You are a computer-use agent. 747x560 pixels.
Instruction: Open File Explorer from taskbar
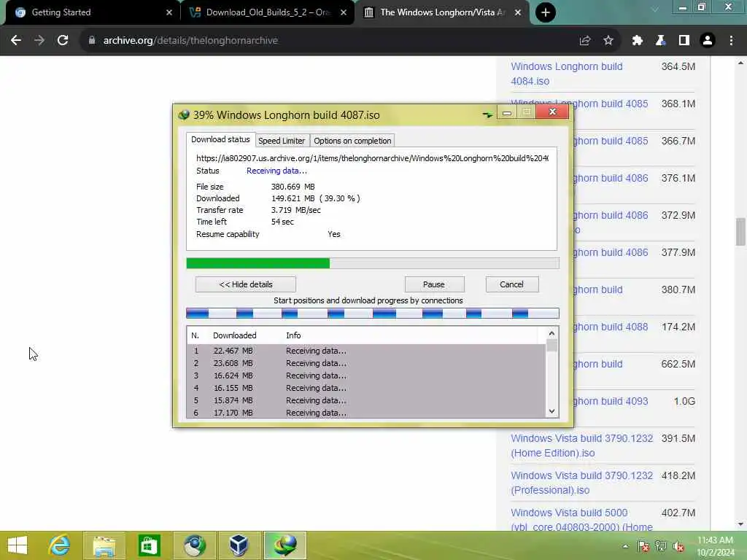(104, 545)
